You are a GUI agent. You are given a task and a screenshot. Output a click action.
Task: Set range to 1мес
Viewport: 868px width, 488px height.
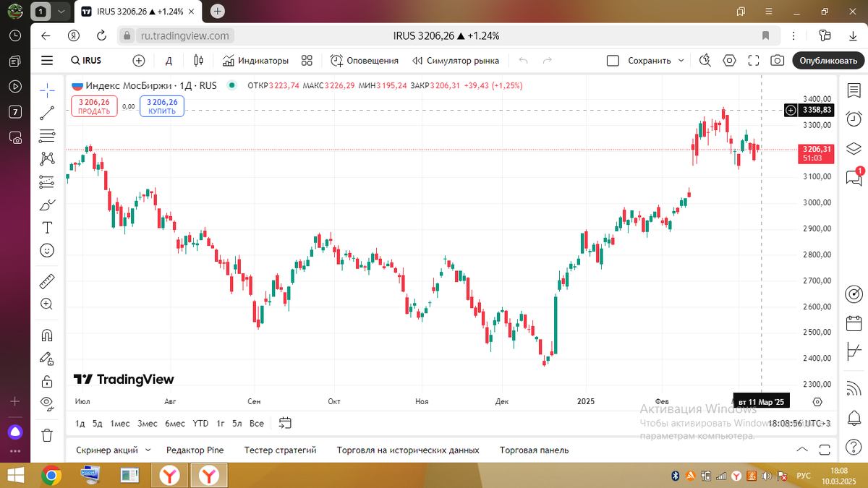click(120, 424)
